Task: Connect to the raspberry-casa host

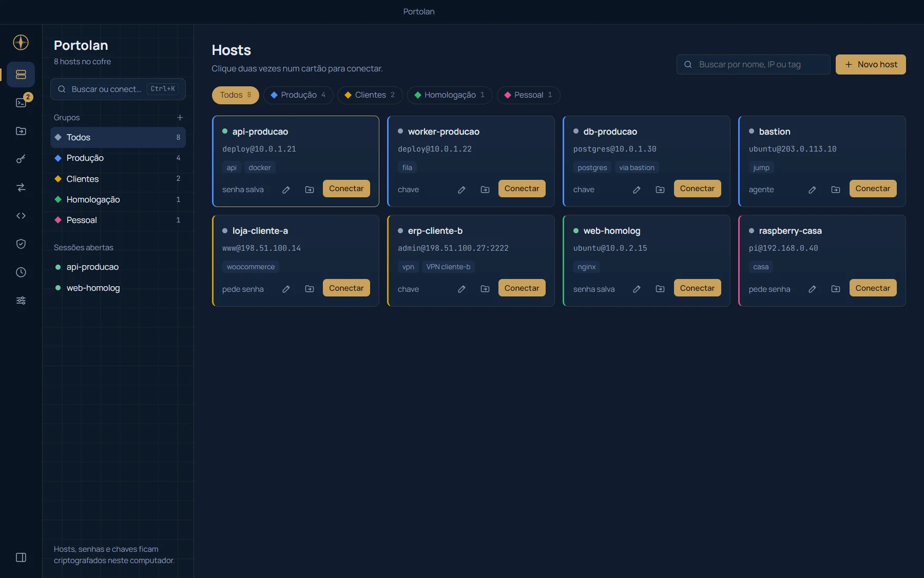Action: point(873,288)
